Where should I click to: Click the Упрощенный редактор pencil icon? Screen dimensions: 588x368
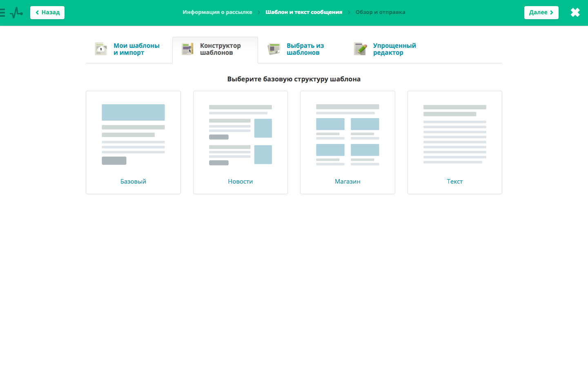(361, 49)
